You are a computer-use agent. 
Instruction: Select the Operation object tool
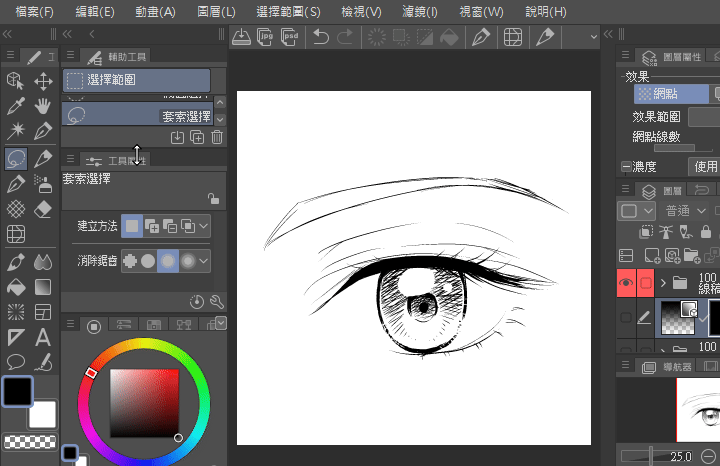(x=16, y=81)
